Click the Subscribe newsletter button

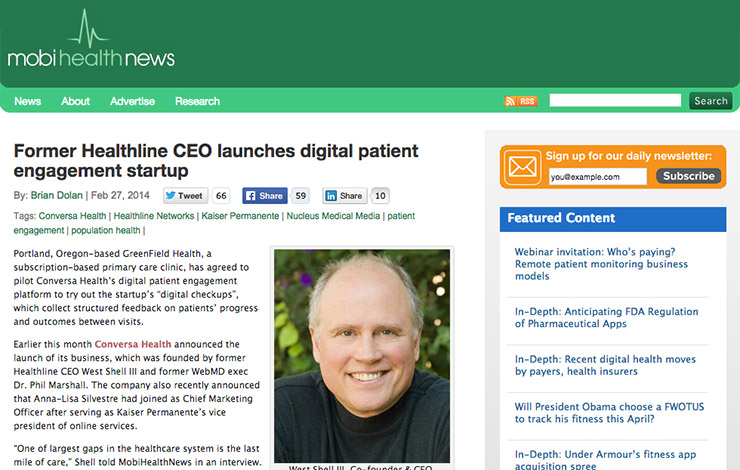[689, 176]
